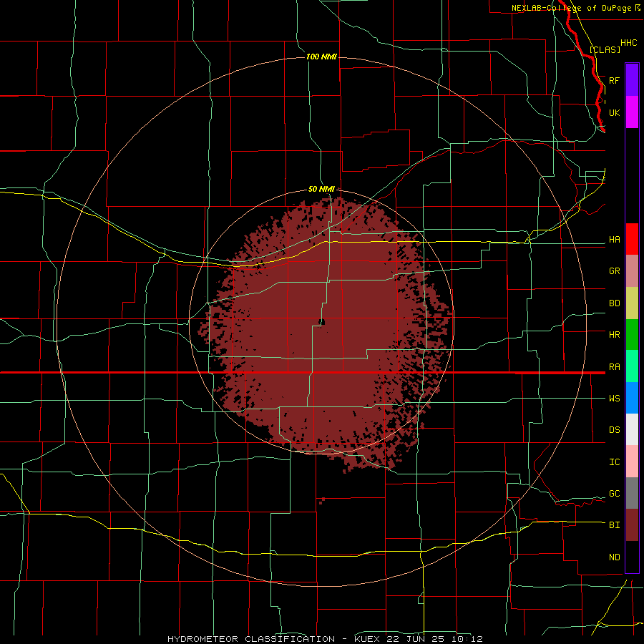The height and width of the screenshot is (644, 644).
Task: Click the HA red legend swatch
Action: [x=632, y=239]
